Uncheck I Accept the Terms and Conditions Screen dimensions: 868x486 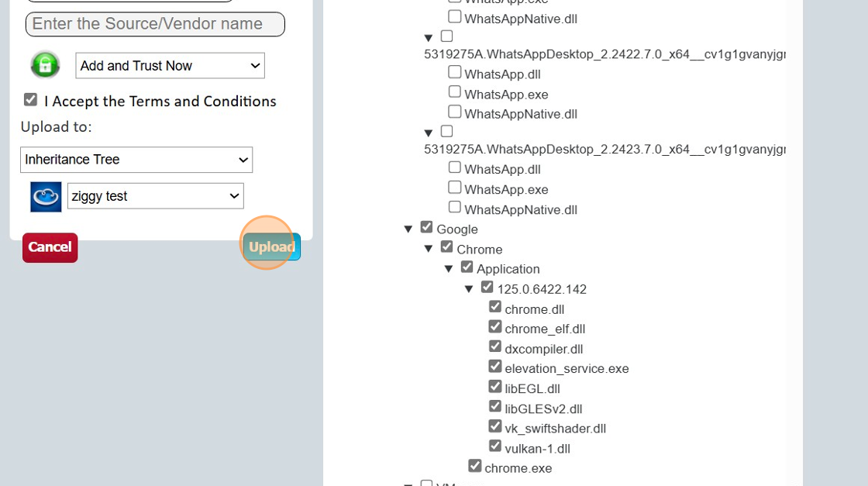click(30, 99)
